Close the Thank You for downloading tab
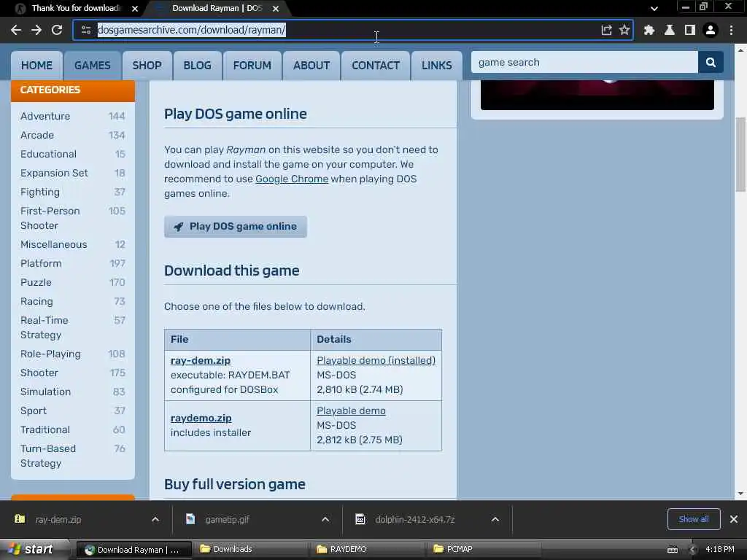The image size is (747, 560). pos(135,9)
